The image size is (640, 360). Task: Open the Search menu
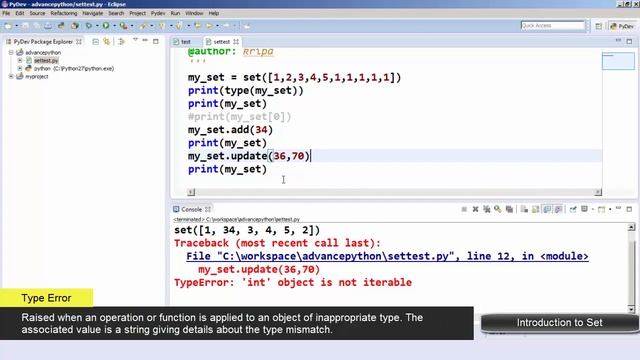click(x=116, y=13)
